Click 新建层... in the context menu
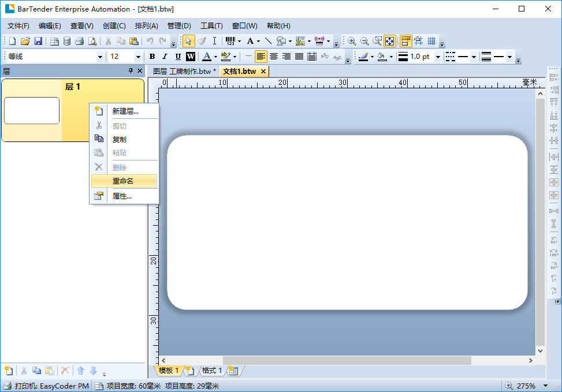The image size is (562, 392). (x=125, y=111)
